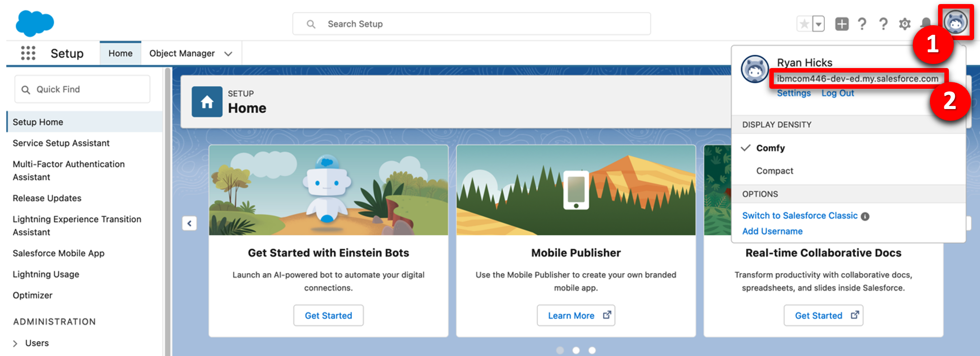Expand the Users section chevron

(x=15, y=343)
